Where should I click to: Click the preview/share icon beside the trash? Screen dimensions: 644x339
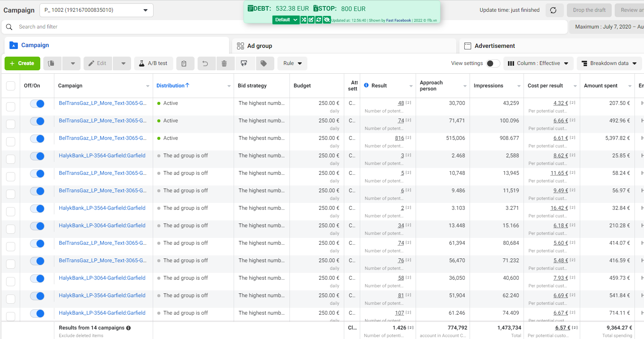[244, 63]
